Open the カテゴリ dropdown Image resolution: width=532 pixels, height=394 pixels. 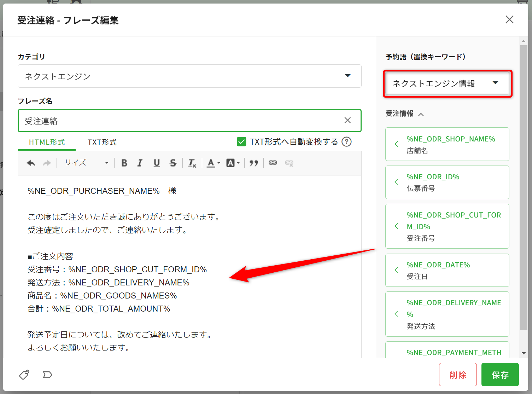click(189, 76)
